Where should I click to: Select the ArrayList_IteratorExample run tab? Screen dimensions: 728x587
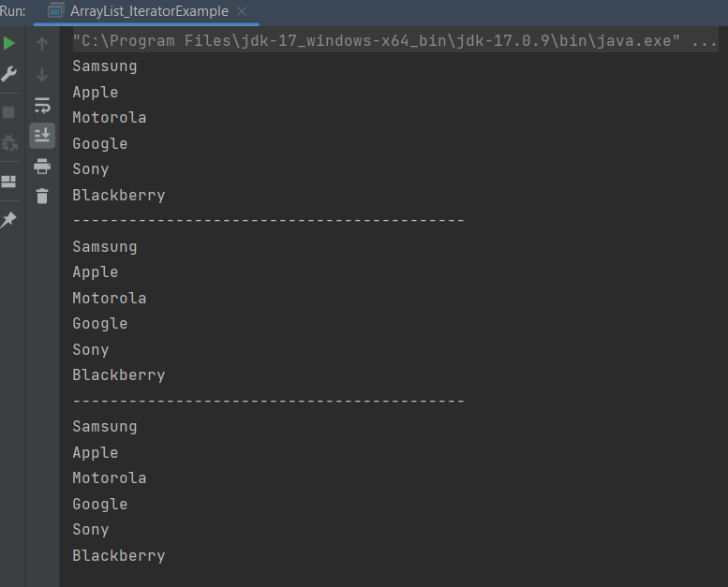148,11
